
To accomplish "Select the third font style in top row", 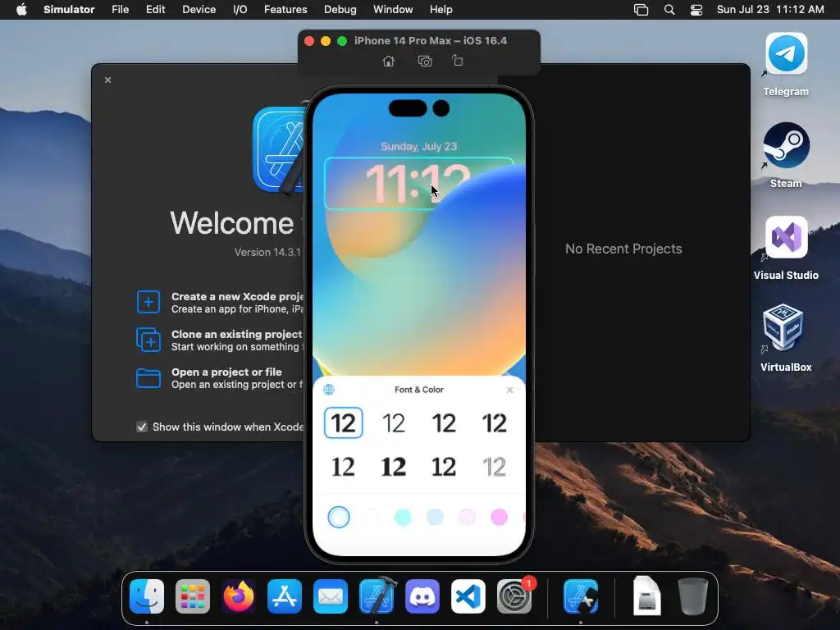I will click(444, 423).
